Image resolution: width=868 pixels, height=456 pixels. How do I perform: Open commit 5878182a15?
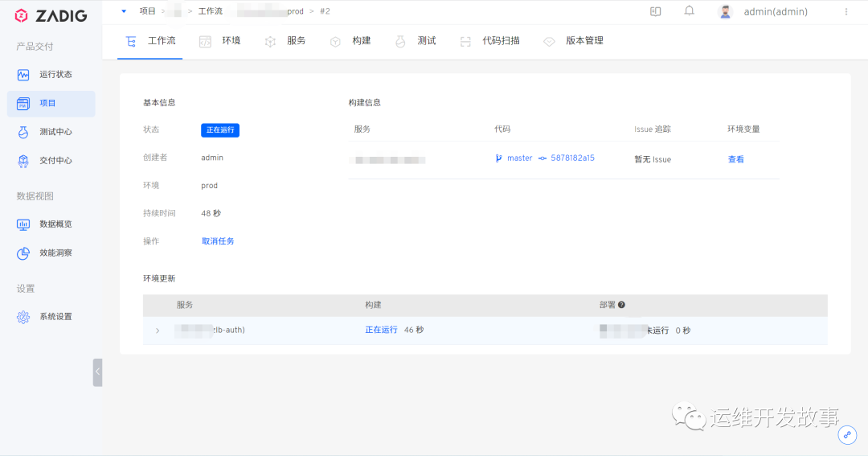pos(572,158)
